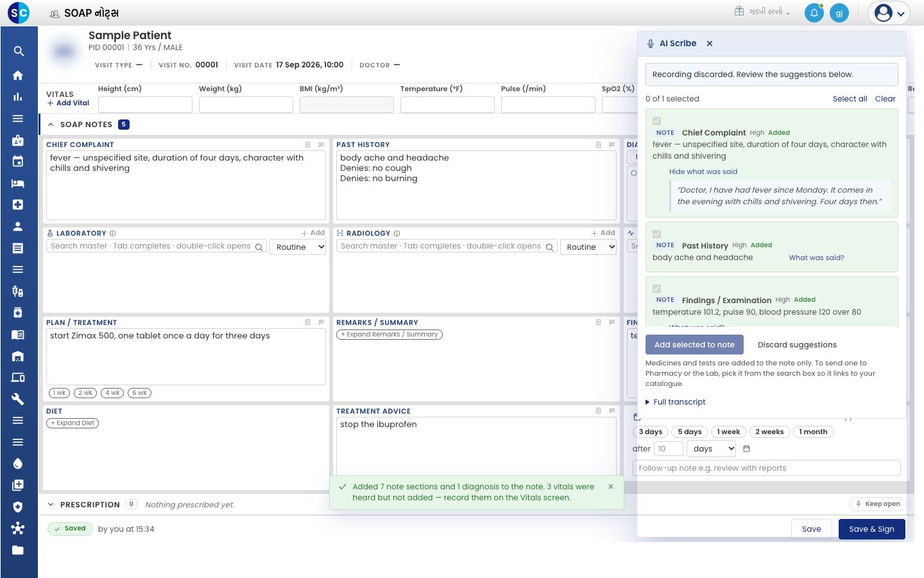
Task: Open the blood drop sidebar icon
Action: coord(18,464)
